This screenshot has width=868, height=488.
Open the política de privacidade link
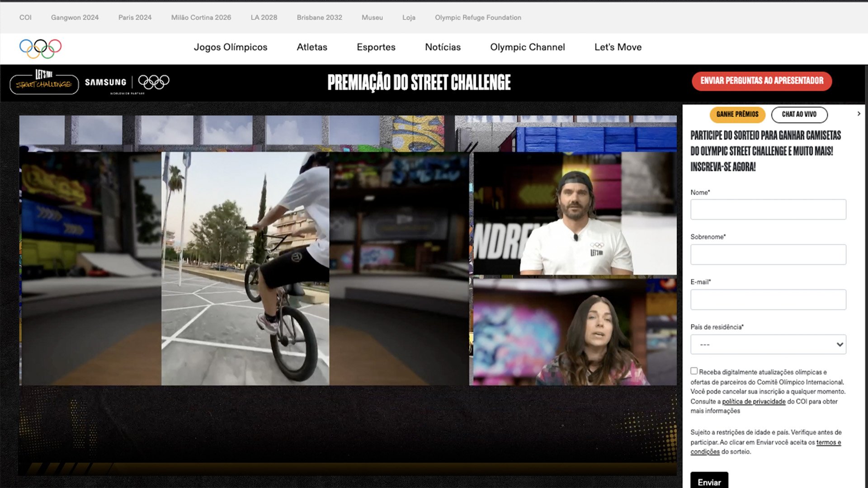[x=754, y=401]
